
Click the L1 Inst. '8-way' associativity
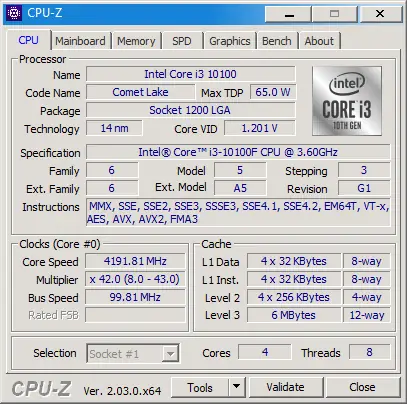click(366, 279)
